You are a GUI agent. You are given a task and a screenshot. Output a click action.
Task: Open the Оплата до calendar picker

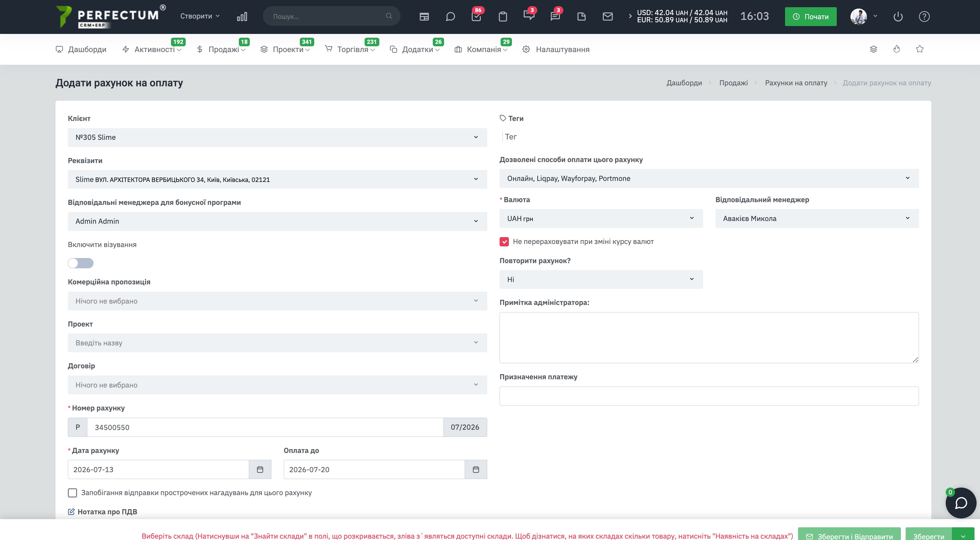tap(476, 470)
